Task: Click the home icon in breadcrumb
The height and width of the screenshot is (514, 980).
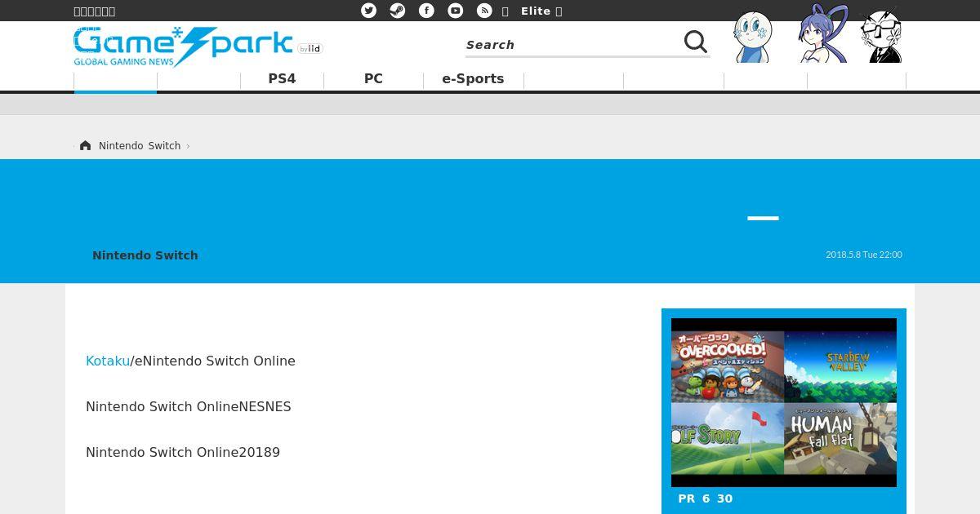Action: [86, 145]
